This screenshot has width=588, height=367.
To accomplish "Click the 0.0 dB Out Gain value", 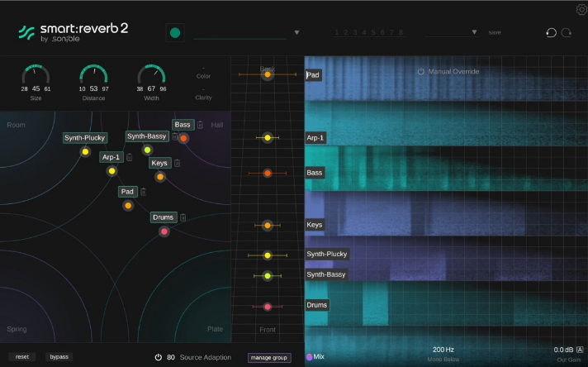I will 563,350.
